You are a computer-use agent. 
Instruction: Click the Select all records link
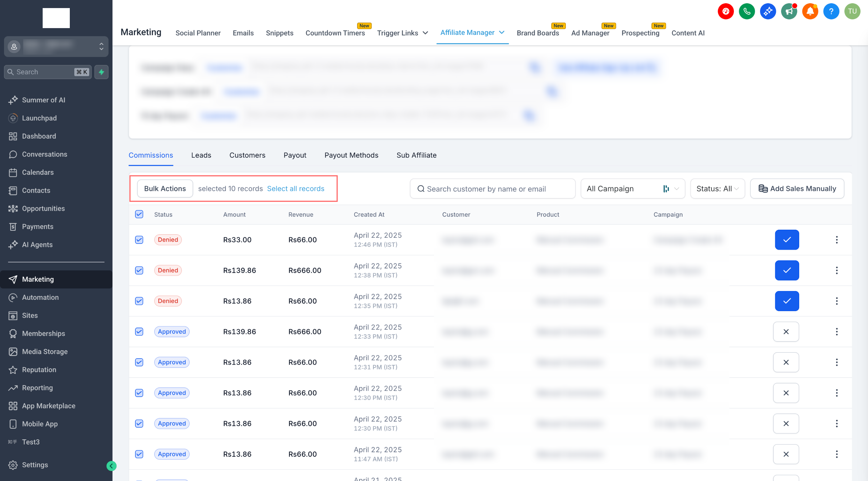click(295, 189)
